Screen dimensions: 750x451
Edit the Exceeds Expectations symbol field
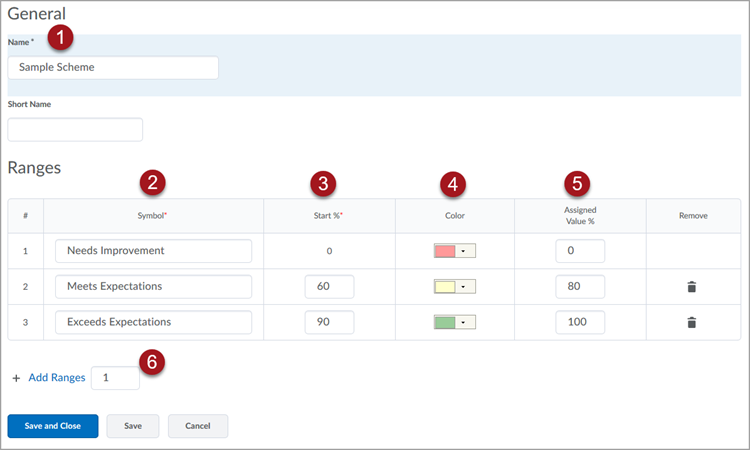pos(153,322)
